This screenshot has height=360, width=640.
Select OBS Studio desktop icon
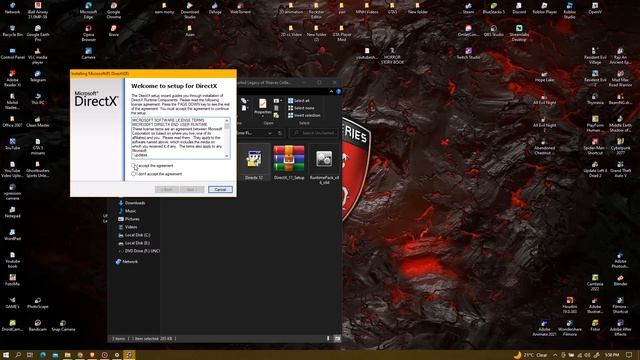point(493,31)
